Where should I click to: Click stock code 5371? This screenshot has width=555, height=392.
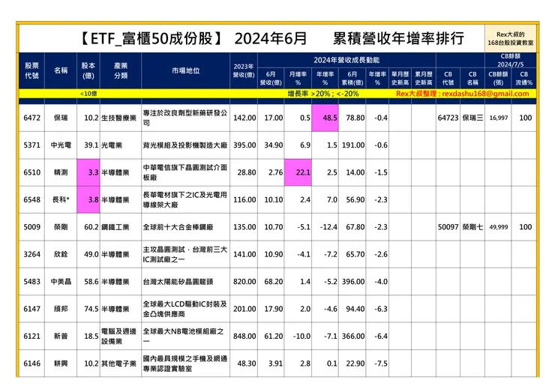(x=31, y=145)
